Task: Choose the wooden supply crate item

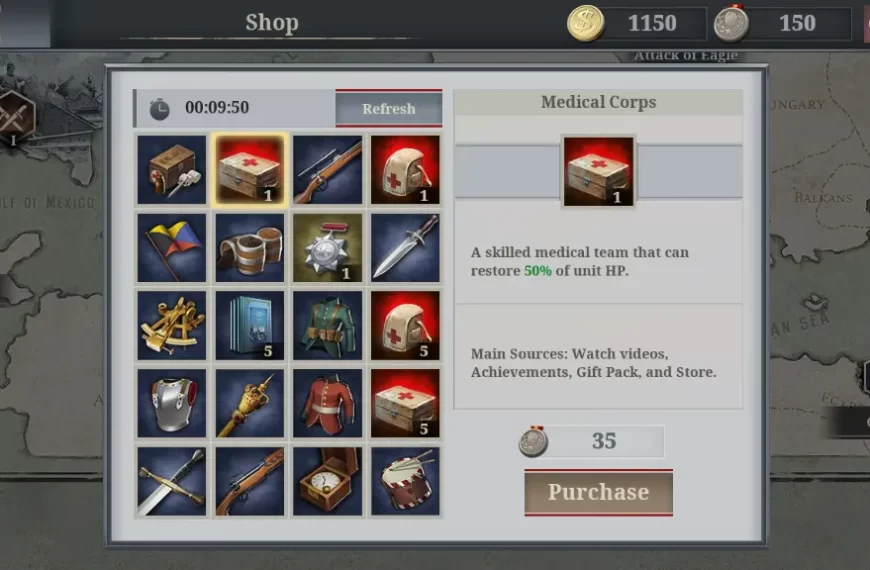Action: pyautogui.click(x=171, y=170)
